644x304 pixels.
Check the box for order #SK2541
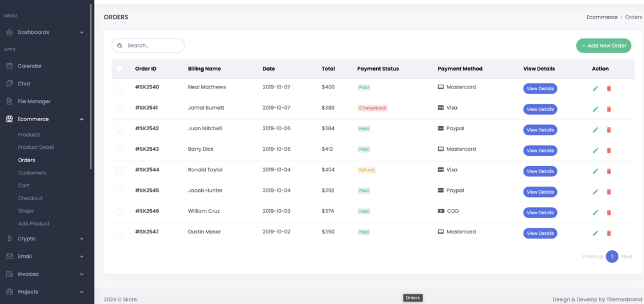click(120, 108)
